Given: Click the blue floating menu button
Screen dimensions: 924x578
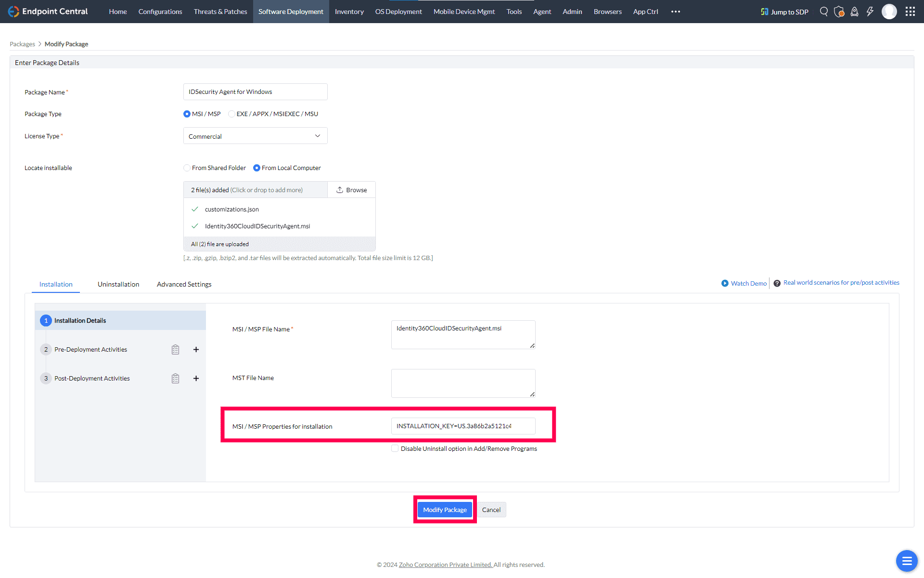Looking at the screenshot, I should point(907,561).
